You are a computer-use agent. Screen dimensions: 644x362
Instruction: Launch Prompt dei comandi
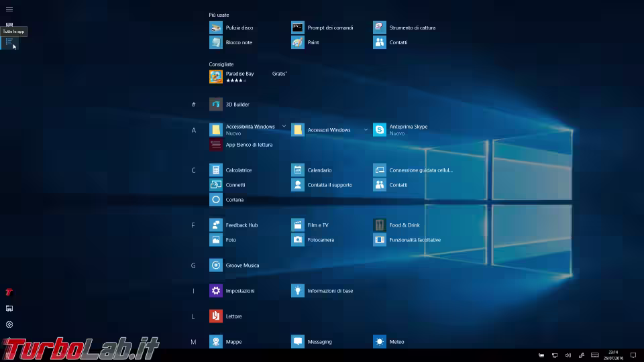point(322,27)
